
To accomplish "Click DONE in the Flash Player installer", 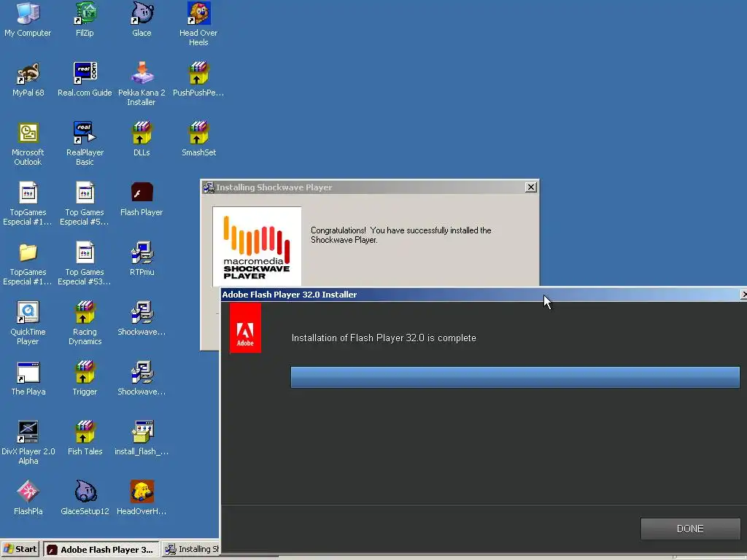I will pyautogui.click(x=690, y=529).
